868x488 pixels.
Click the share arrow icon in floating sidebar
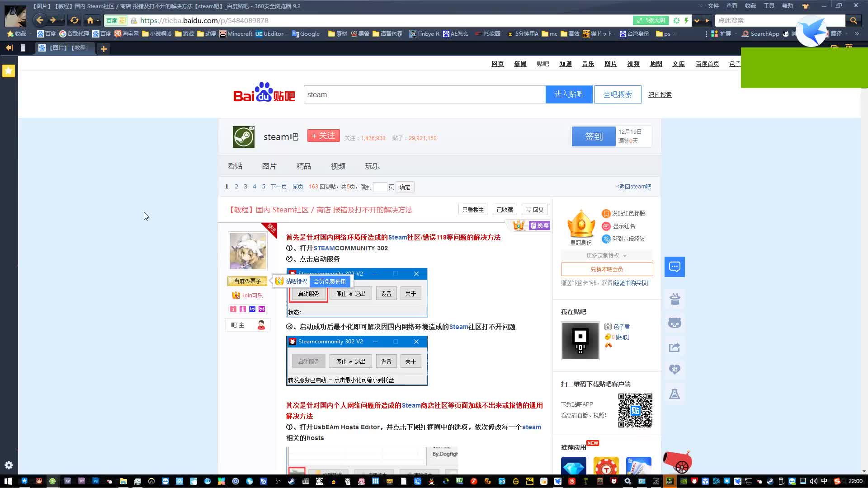pyautogui.click(x=675, y=347)
